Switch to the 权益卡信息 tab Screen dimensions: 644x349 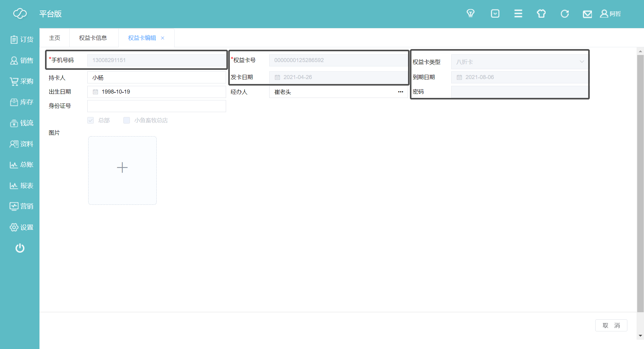(x=93, y=38)
